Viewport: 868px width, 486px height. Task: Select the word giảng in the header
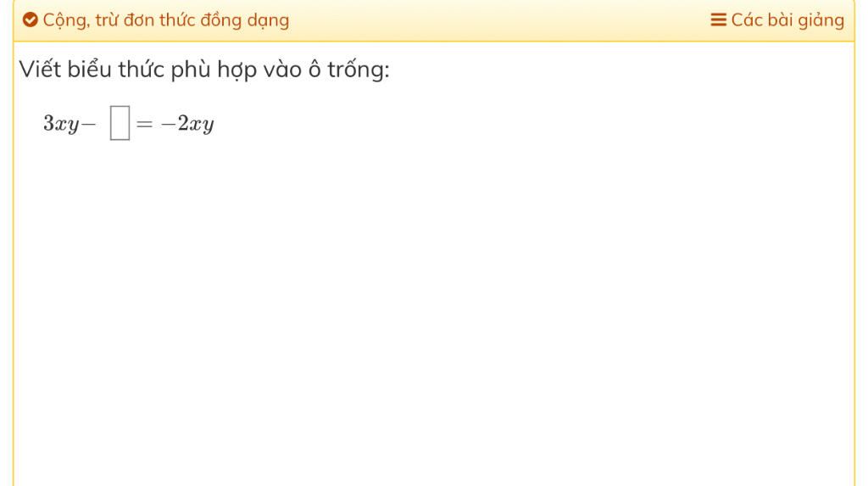tap(821, 21)
